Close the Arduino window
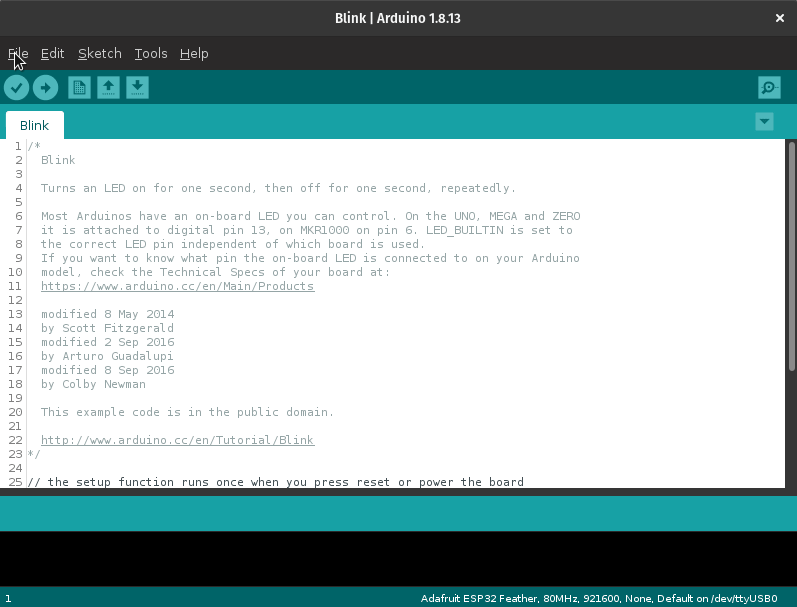Screen dimensions: 797x607 tap(779, 18)
